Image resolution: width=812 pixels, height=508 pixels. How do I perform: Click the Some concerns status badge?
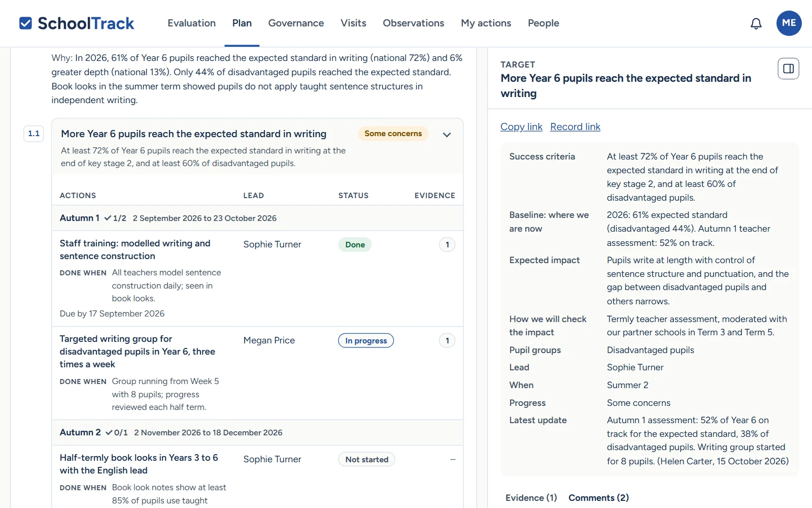click(393, 134)
